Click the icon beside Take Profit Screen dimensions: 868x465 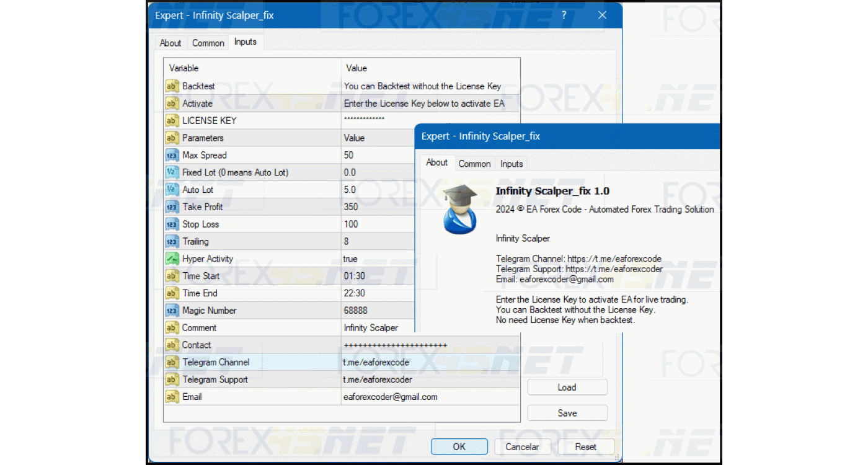[172, 207]
